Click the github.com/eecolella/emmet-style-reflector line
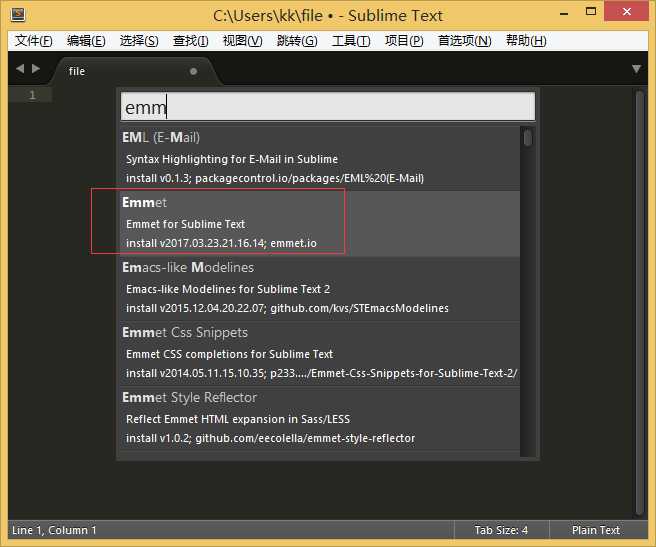The width and height of the screenshot is (656, 547). coord(270,438)
